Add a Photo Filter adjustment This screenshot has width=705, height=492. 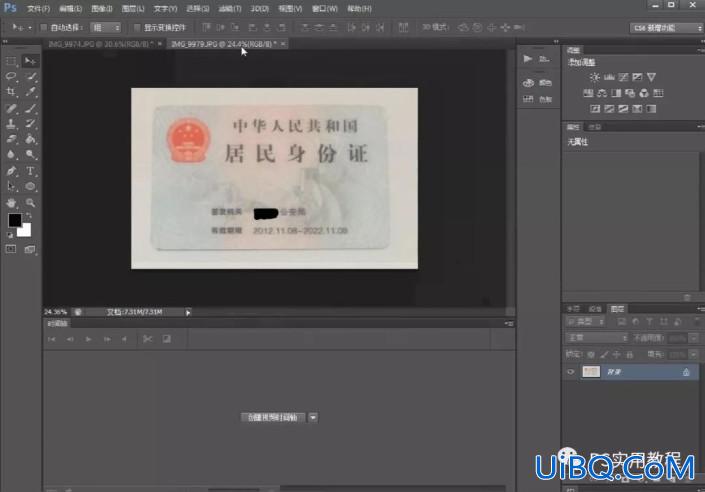[x=630, y=93]
